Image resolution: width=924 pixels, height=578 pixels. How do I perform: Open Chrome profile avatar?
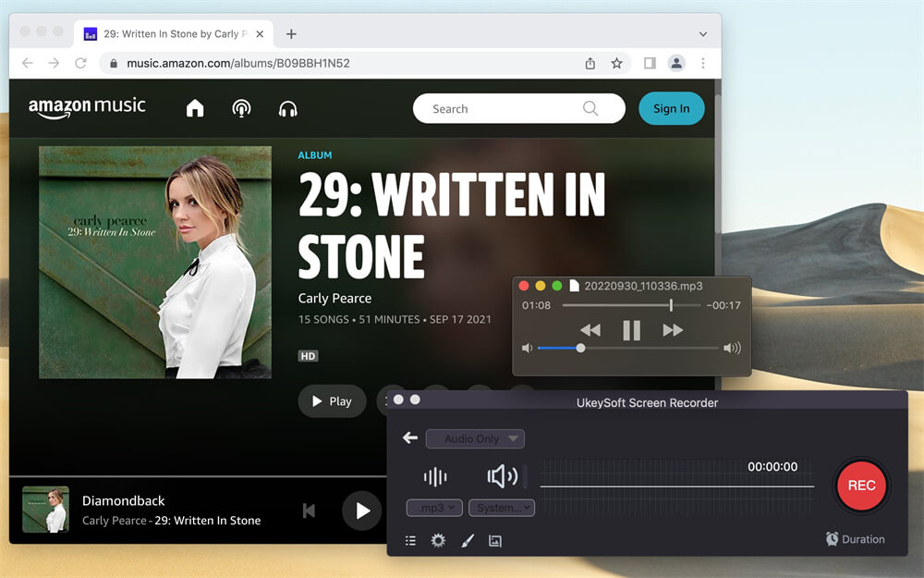coord(676,63)
